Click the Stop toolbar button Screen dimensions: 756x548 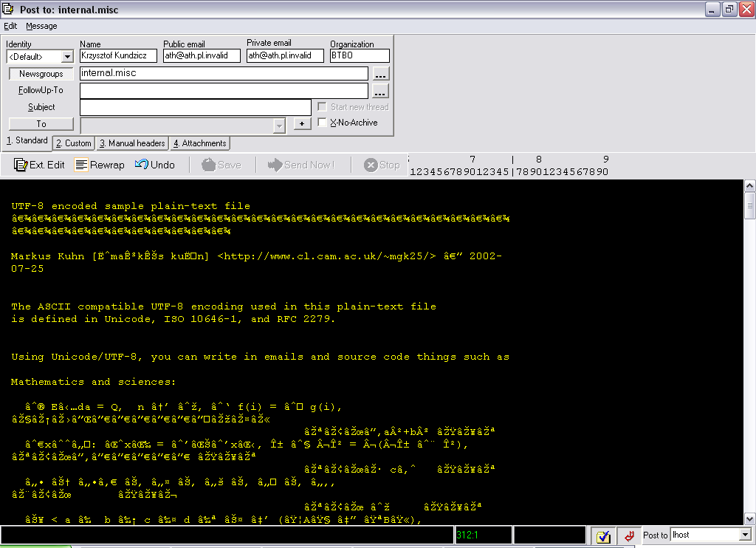[x=382, y=165]
